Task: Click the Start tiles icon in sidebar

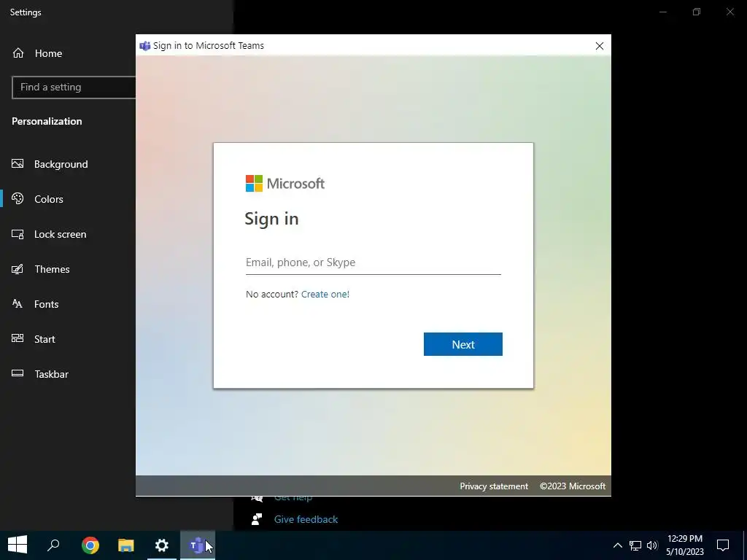Action: tap(18, 338)
